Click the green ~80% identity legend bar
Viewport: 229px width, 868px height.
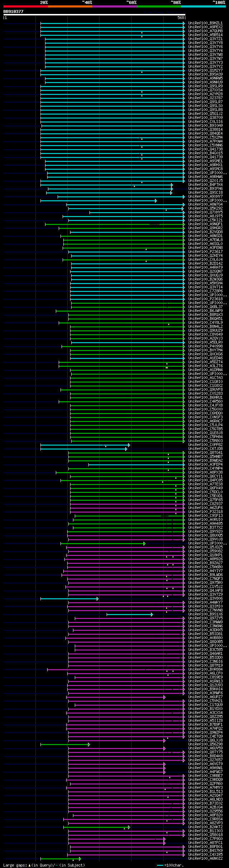[x=159, y=6]
